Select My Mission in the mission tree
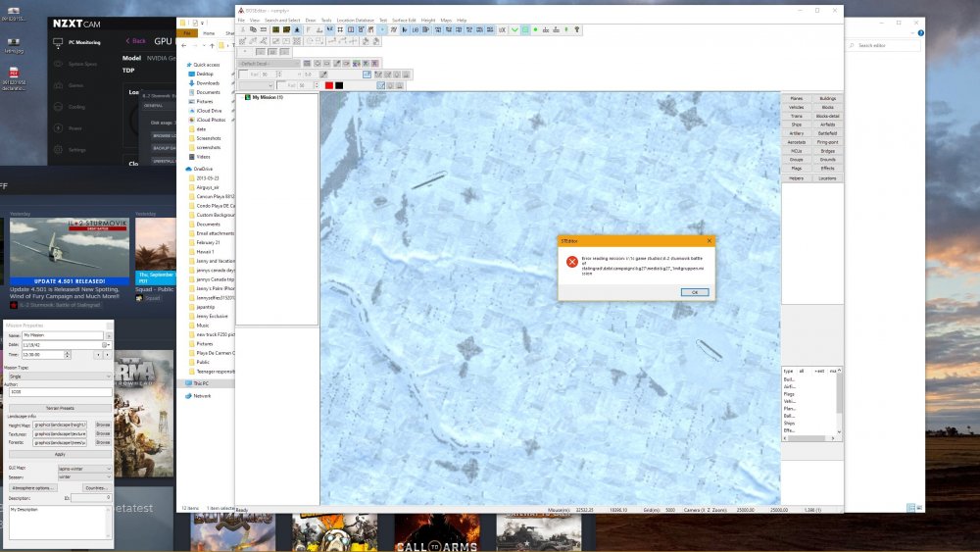This screenshot has width=980, height=552. tap(267, 98)
